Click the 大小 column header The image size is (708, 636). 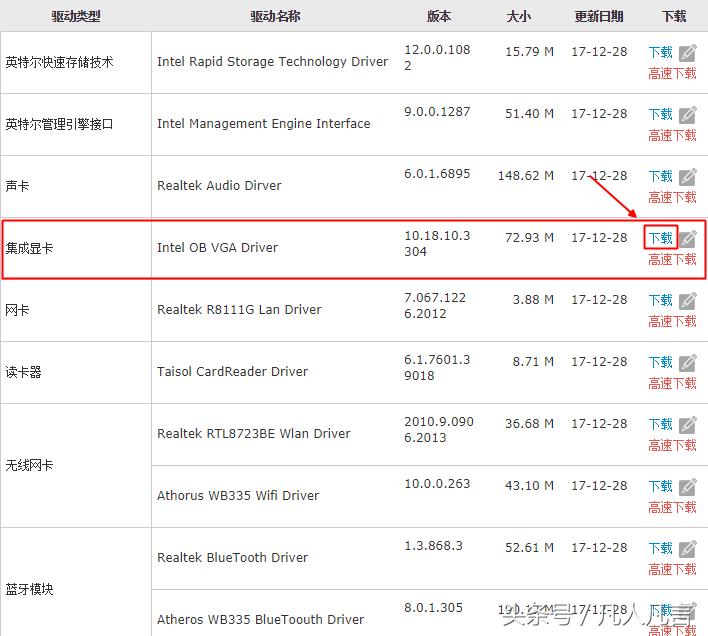[519, 16]
